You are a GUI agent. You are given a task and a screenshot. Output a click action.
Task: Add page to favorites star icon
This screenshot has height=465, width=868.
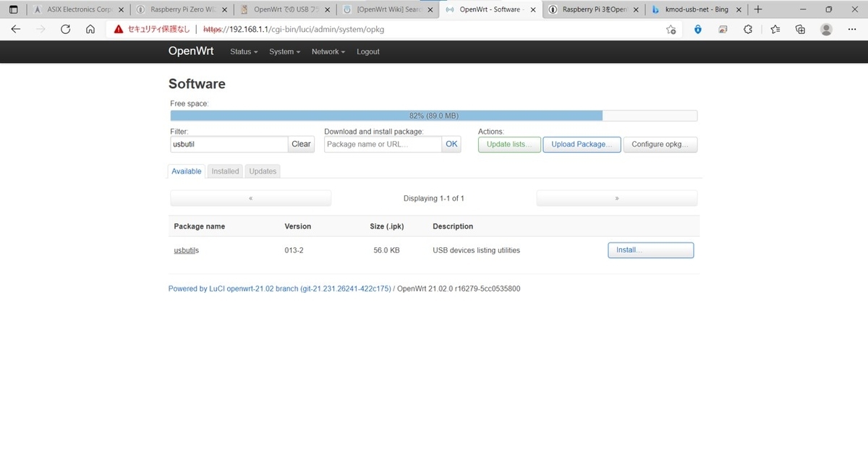tap(671, 30)
